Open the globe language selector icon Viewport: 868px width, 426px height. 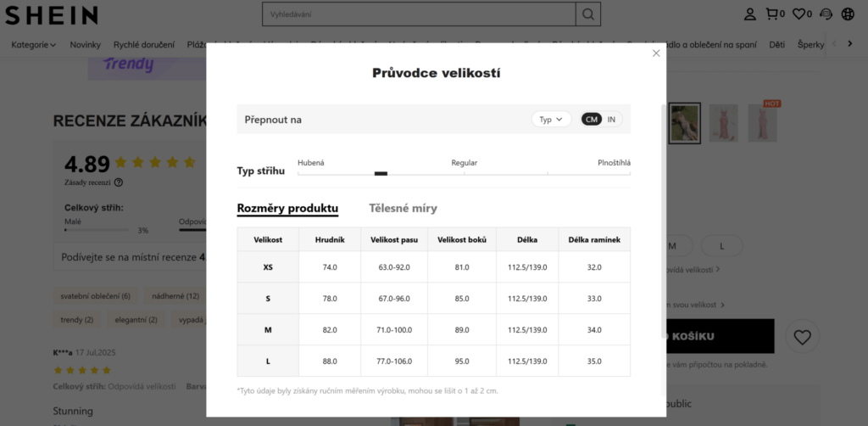(x=849, y=14)
